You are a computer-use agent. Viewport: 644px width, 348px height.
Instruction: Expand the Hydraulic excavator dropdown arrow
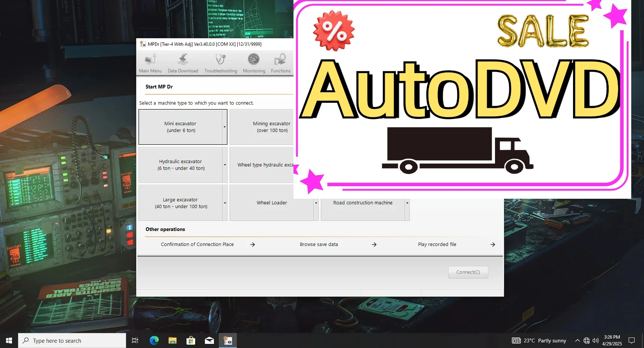point(225,165)
